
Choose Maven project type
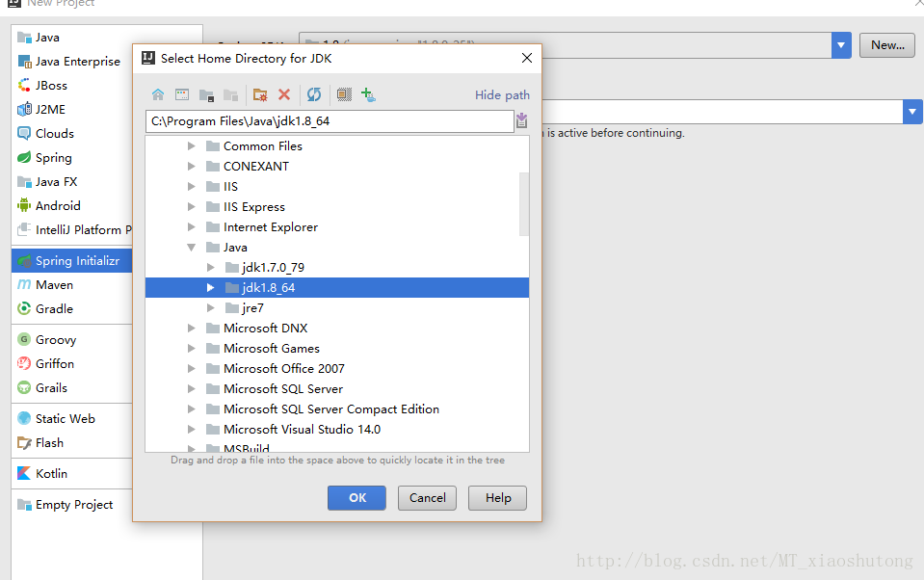(x=70, y=284)
